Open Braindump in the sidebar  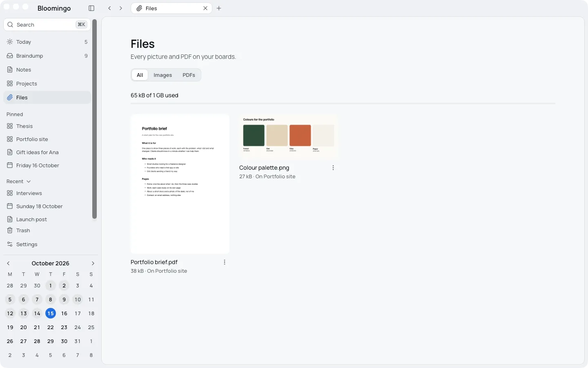[x=47, y=56]
